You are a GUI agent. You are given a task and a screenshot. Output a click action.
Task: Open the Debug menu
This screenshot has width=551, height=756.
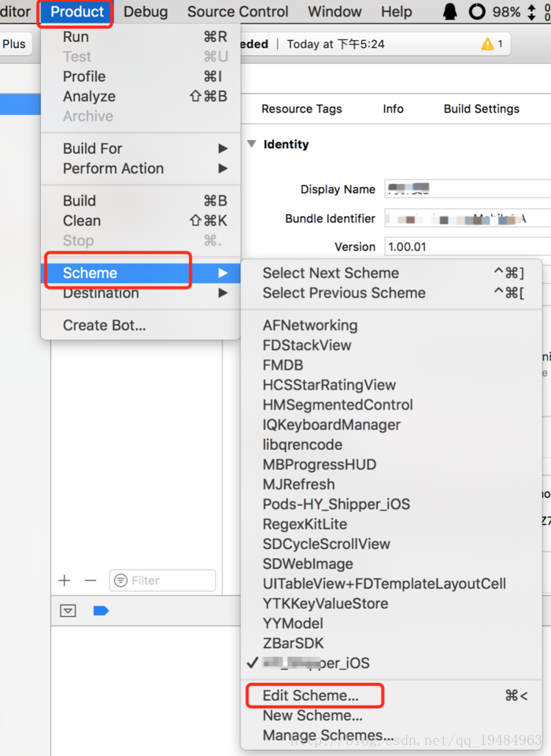point(146,12)
